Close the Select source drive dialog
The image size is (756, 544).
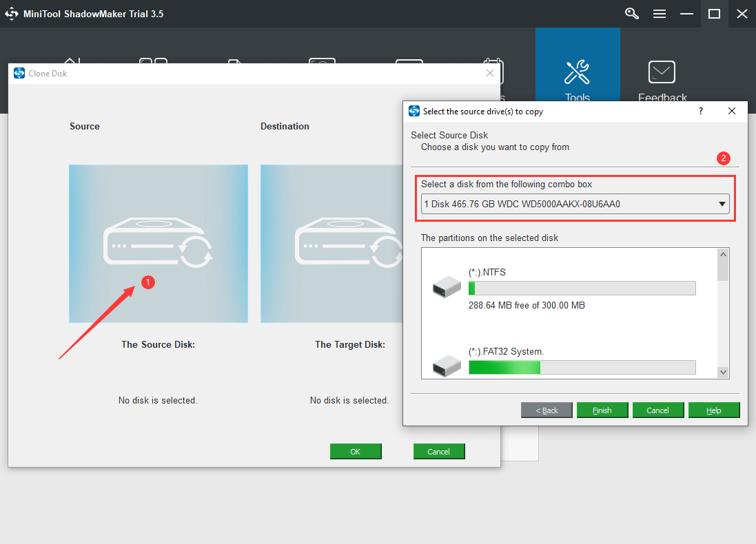(x=731, y=112)
